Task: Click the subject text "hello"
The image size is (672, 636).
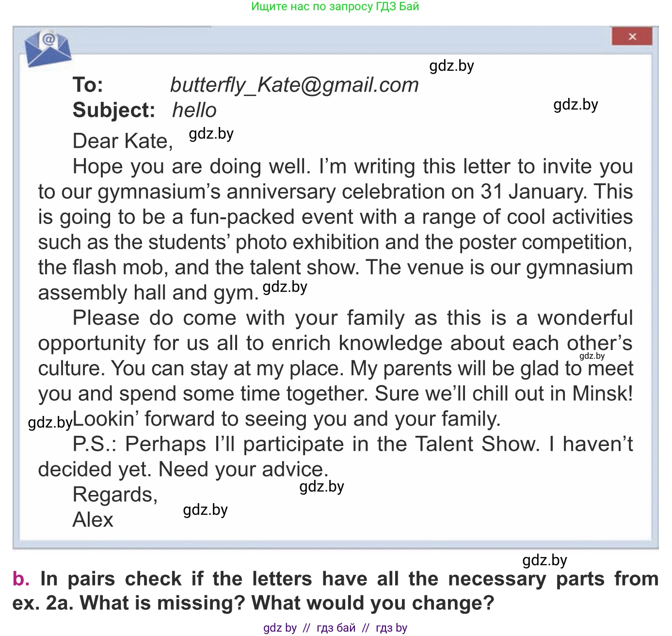Action: point(194,111)
